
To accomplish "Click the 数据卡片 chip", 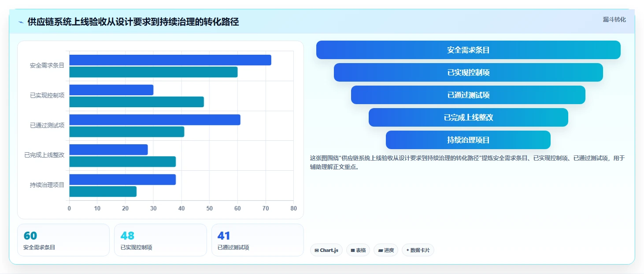I will tap(418, 250).
